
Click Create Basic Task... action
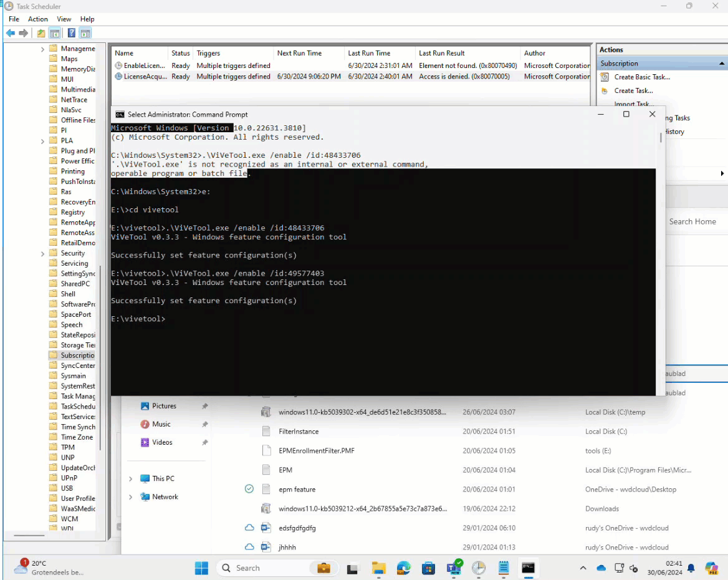tap(642, 77)
